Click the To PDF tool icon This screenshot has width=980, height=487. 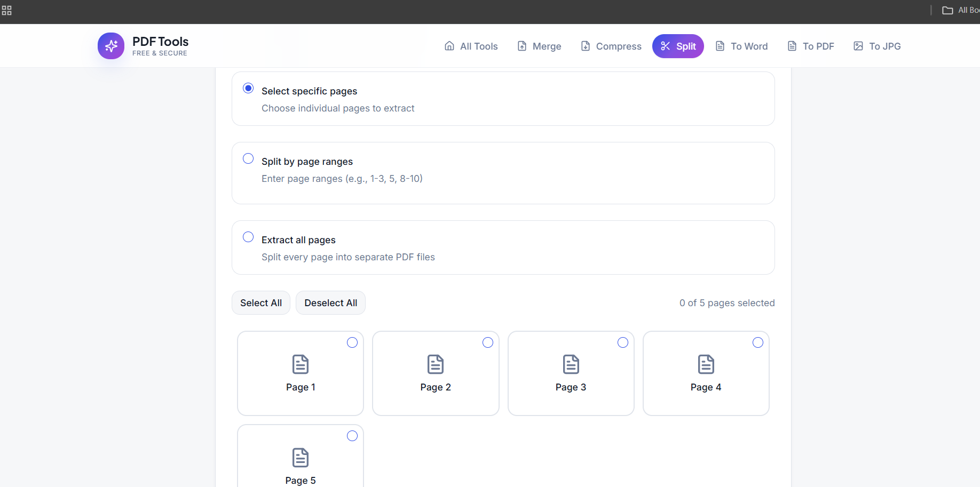[791, 46]
